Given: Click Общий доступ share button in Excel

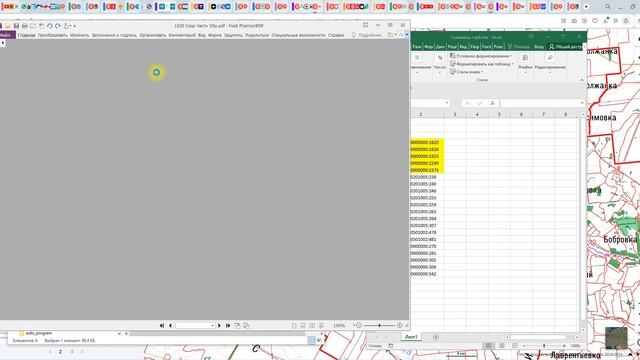Looking at the screenshot, I should [x=565, y=47].
